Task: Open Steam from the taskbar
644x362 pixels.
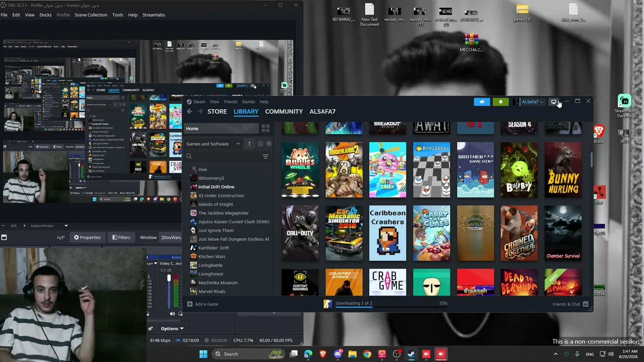Action: pos(411,354)
